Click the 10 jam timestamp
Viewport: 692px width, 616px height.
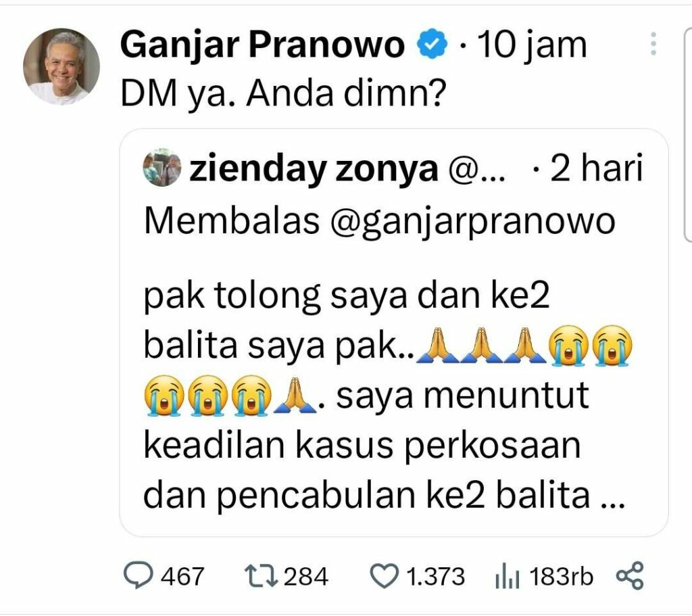[x=533, y=45]
